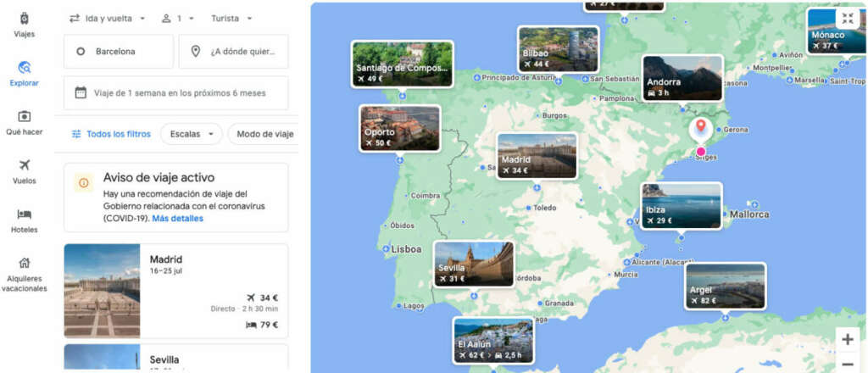Select the Madrid result card in list
Image resolution: width=868 pixels, height=373 pixels.
click(x=176, y=291)
